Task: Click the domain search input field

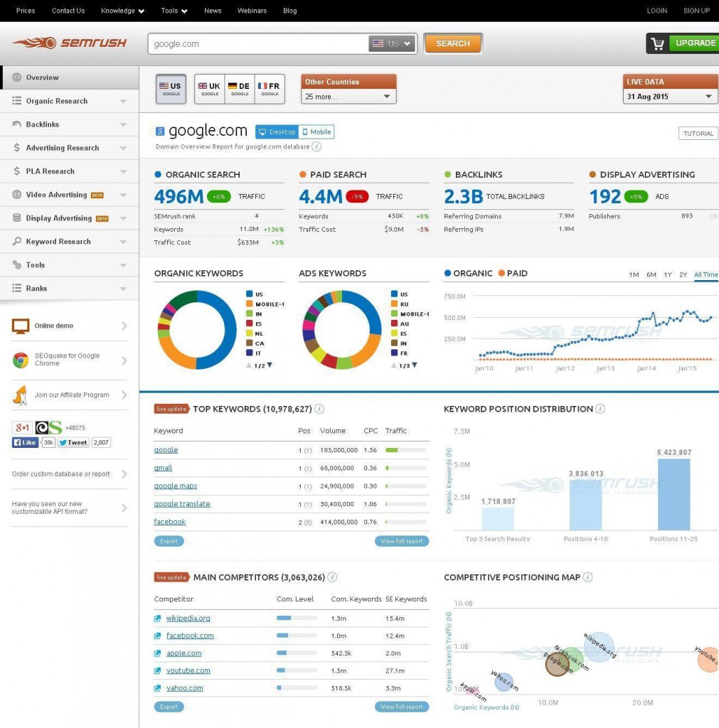Action: pyautogui.click(x=258, y=43)
